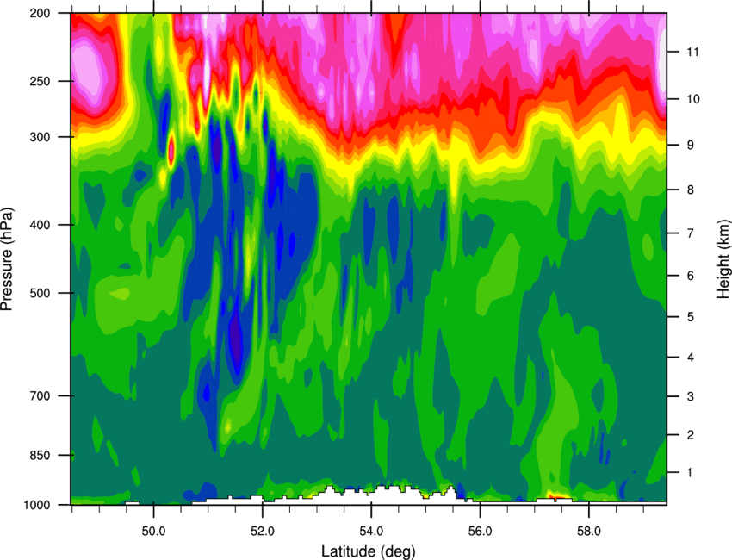Click the 500 pressure tick label
732x560 pixels.
[40, 293]
